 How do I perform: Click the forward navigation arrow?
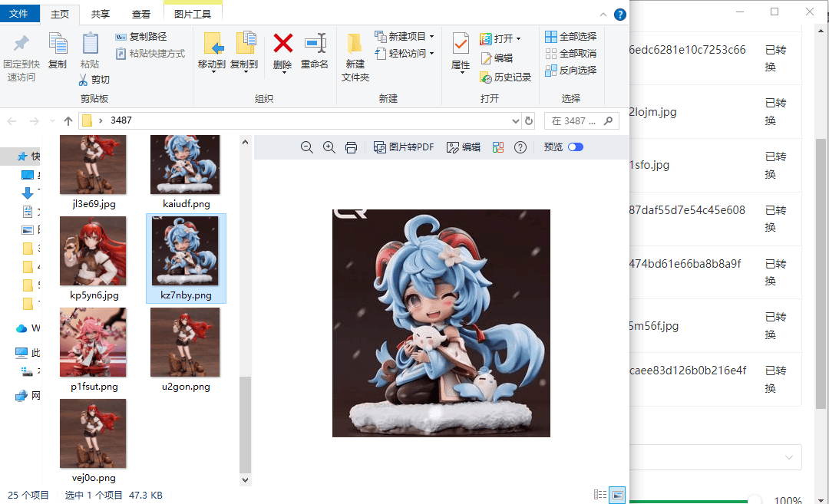tap(35, 121)
